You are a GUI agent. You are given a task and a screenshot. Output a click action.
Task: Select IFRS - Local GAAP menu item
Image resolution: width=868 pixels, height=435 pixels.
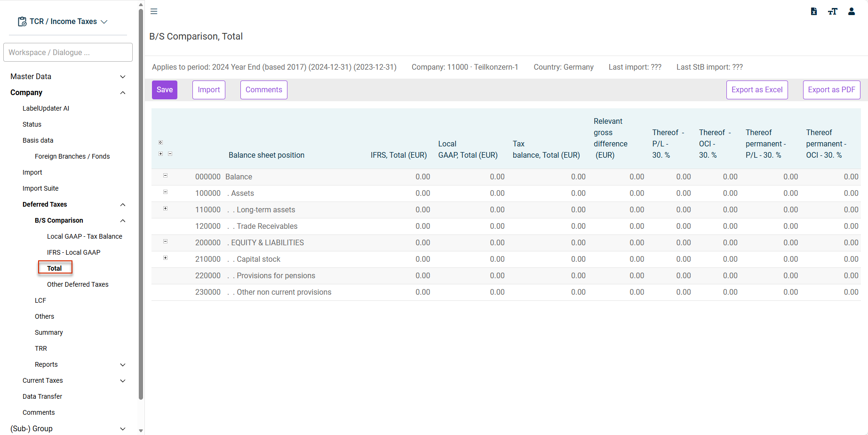[74, 252]
